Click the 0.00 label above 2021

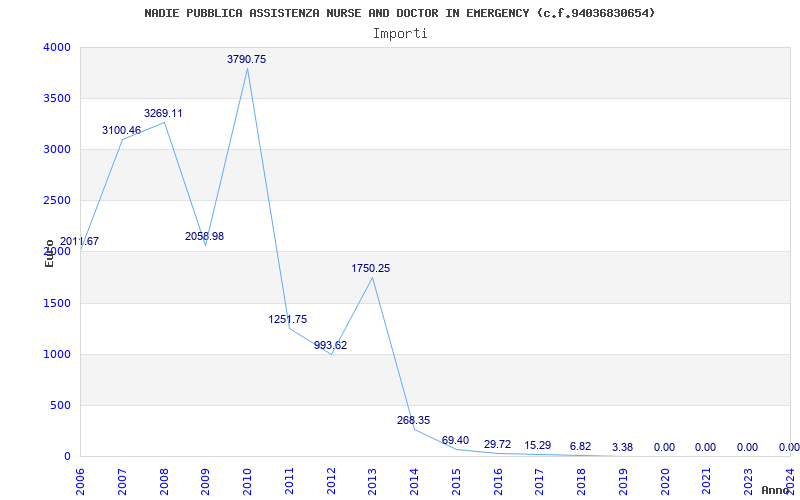(705, 447)
